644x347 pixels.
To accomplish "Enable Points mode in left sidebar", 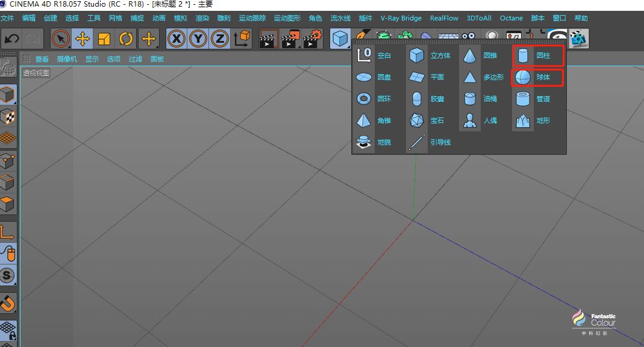I will tap(7, 161).
